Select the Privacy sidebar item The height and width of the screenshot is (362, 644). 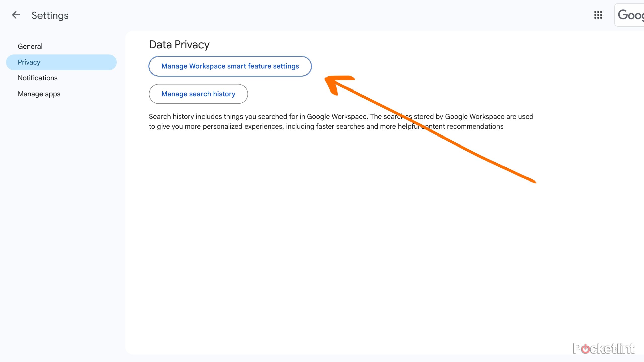tap(29, 62)
